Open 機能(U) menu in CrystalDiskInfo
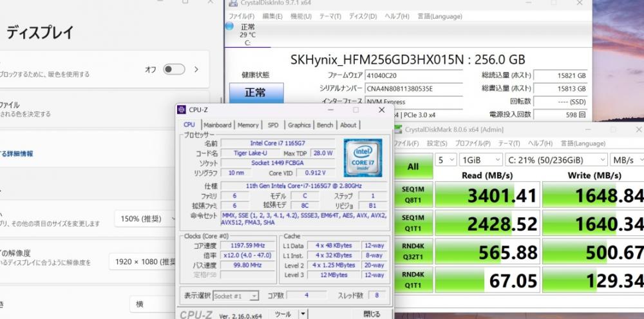This screenshot has height=319, width=644. click(301, 17)
